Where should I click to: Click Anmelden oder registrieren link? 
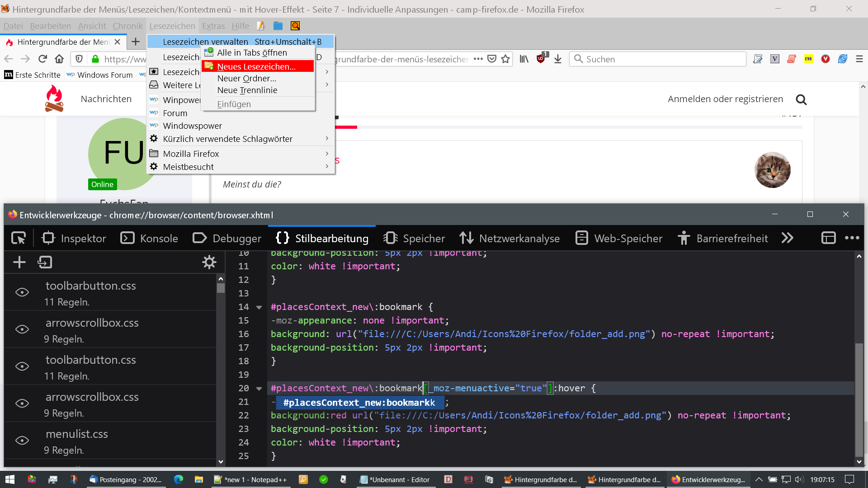[x=725, y=99]
